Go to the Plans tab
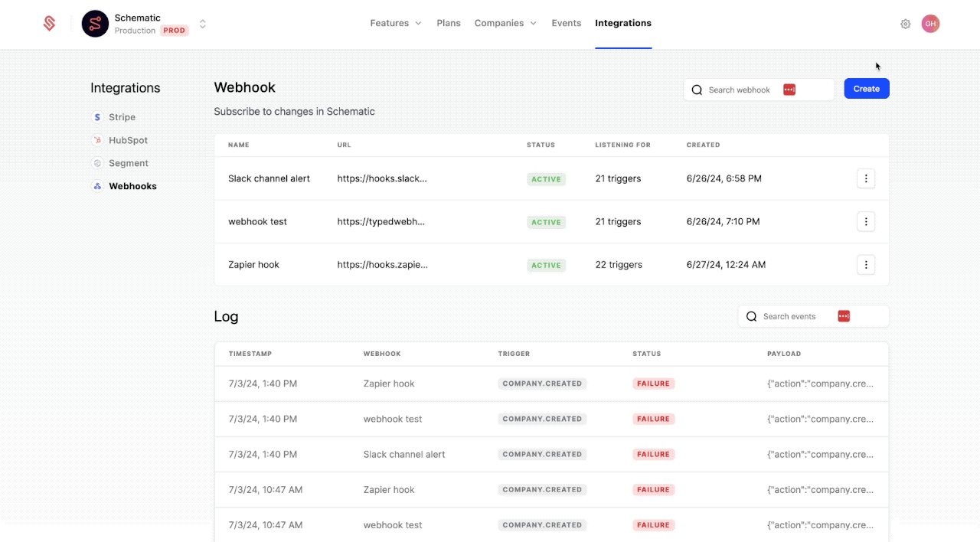Viewport: 980px width, 542px height. pos(449,23)
